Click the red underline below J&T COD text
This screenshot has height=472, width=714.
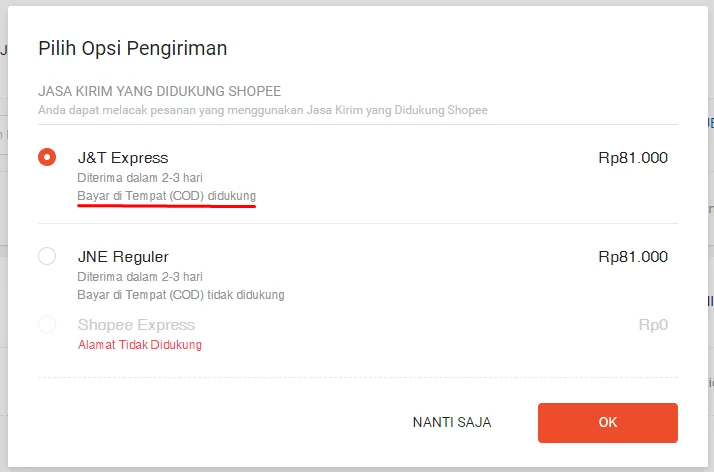166,206
